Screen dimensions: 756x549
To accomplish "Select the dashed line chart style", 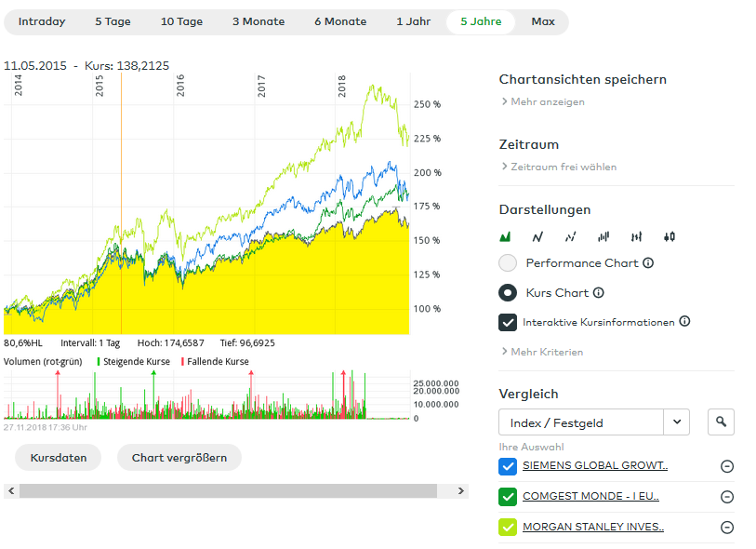I will tap(570, 236).
